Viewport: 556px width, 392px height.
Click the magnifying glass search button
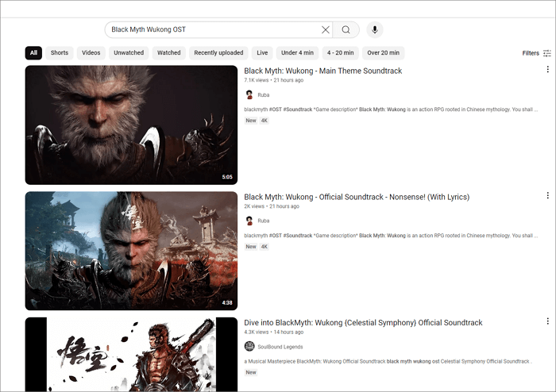(x=346, y=29)
